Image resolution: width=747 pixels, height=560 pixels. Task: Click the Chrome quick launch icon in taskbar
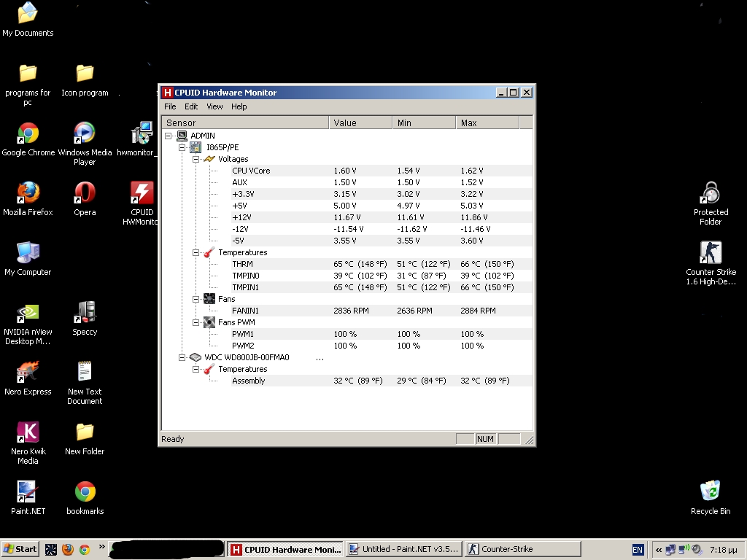(x=85, y=550)
